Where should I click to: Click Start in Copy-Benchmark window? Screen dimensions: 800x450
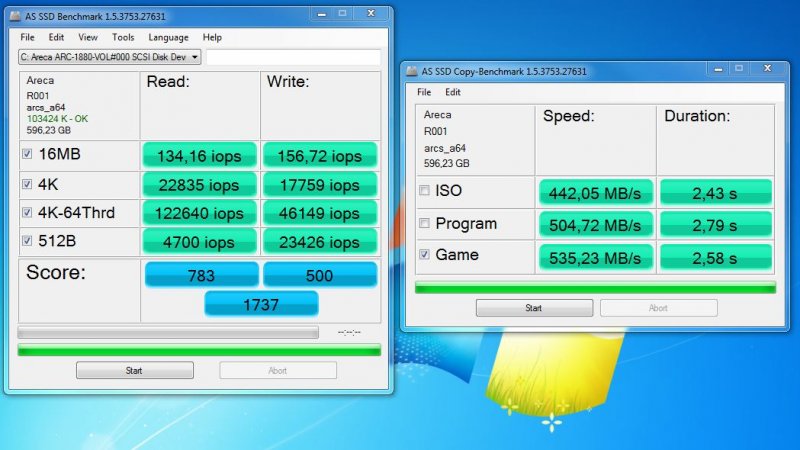(x=534, y=308)
